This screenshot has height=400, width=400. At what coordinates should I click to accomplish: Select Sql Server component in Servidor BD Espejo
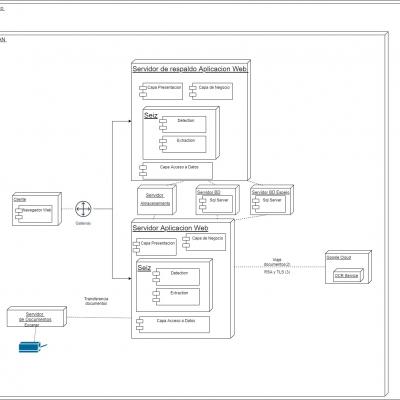[269, 204]
